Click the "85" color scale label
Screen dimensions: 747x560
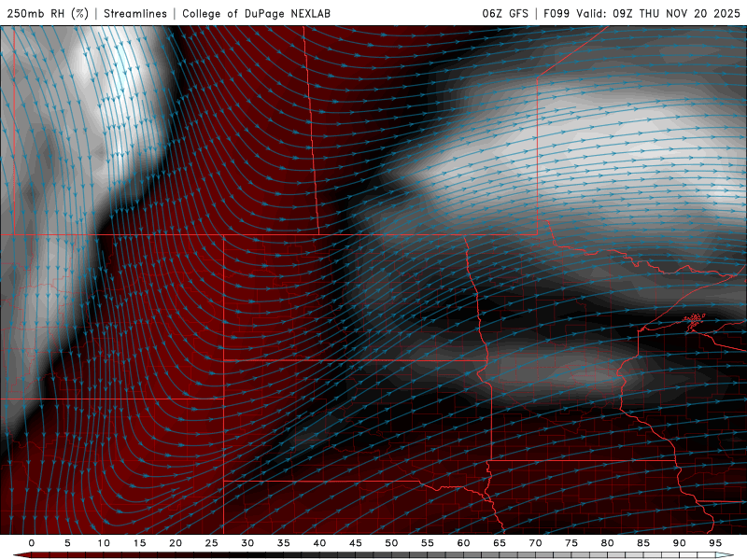[643, 543]
